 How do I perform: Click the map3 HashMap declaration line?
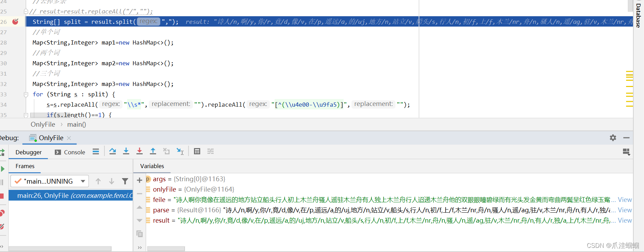pyautogui.click(x=103, y=84)
